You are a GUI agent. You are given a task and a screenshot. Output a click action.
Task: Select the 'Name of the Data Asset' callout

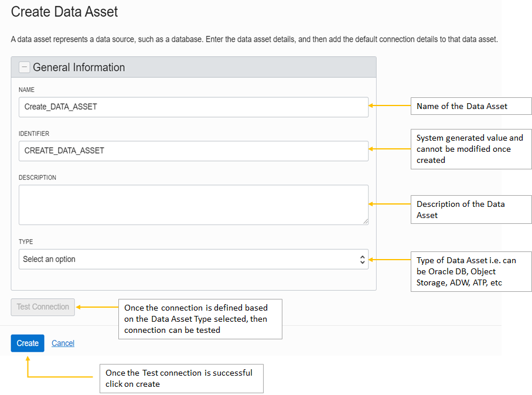pyautogui.click(x=470, y=106)
